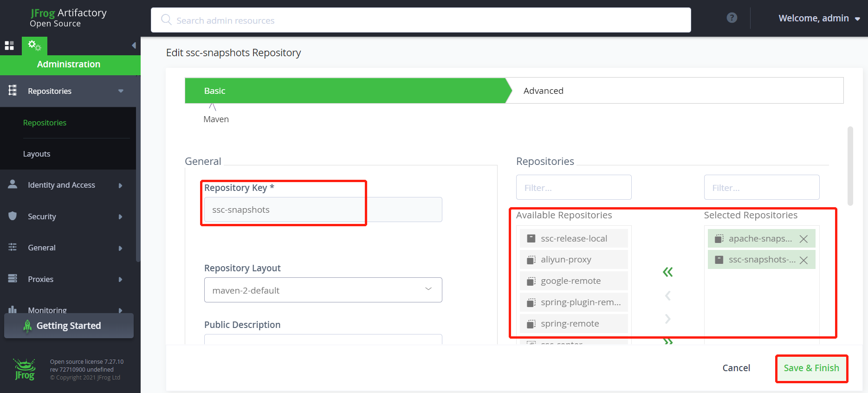Collapse the sidebar with the arrow
This screenshot has width=868, height=393.
point(134,46)
